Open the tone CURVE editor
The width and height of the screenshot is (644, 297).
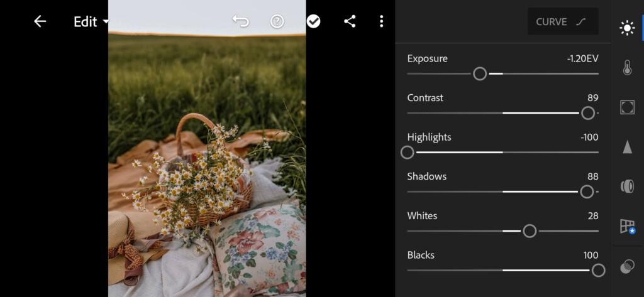pos(563,21)
